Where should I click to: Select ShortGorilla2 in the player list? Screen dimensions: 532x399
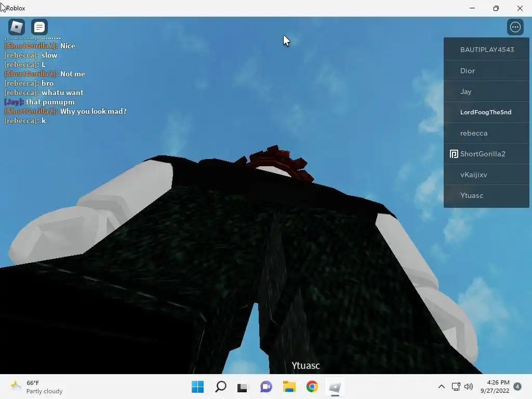[x=486, y=154]
